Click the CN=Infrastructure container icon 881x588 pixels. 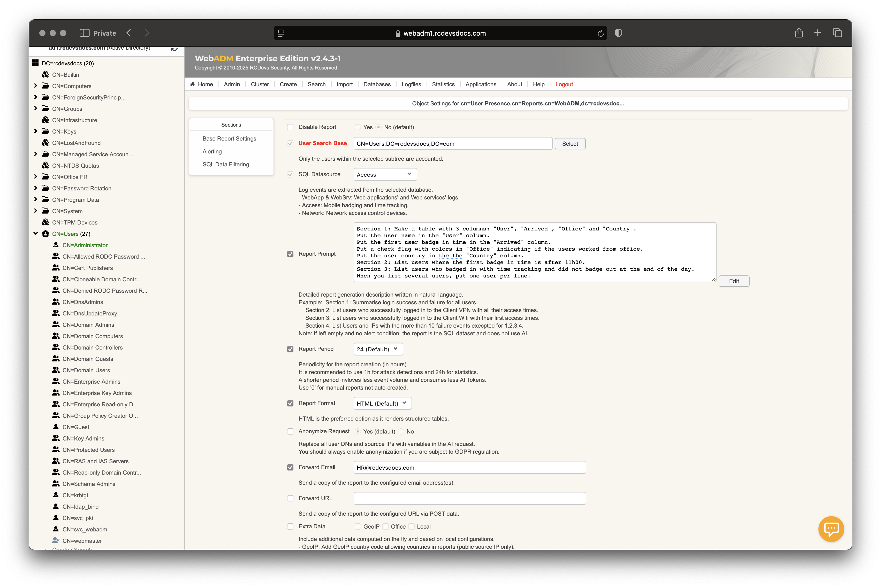click(45, 120)
